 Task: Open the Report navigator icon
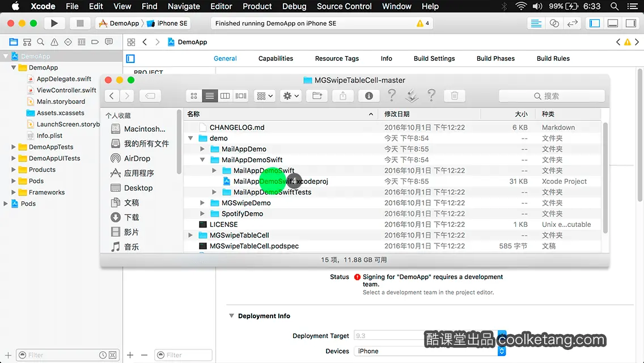pos(109,42)
